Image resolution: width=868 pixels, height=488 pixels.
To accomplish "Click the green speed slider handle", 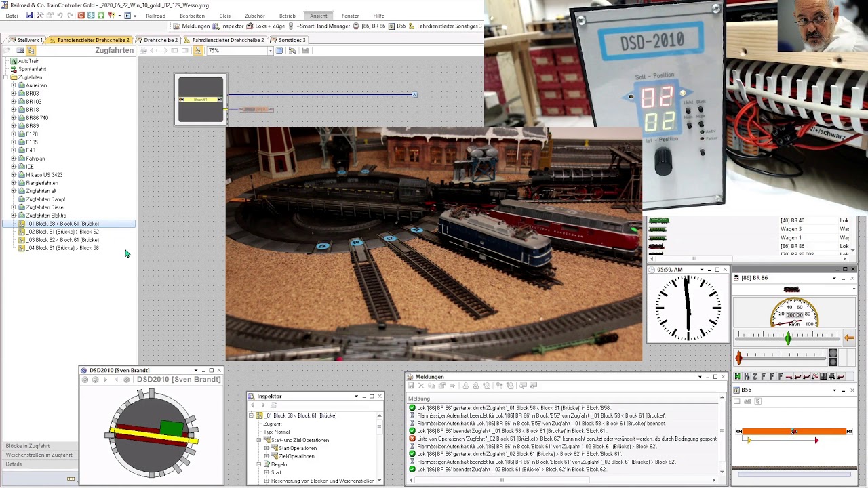I will pos(788,338).
